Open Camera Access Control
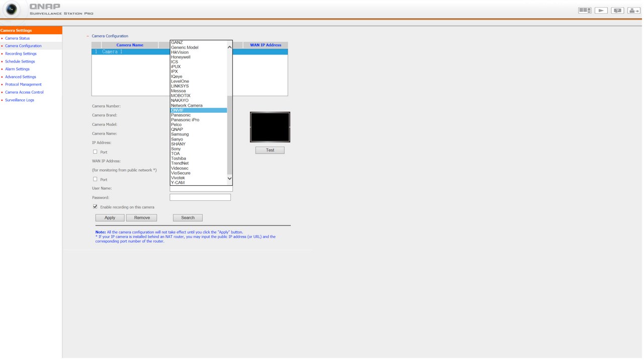 pos(24,92)
